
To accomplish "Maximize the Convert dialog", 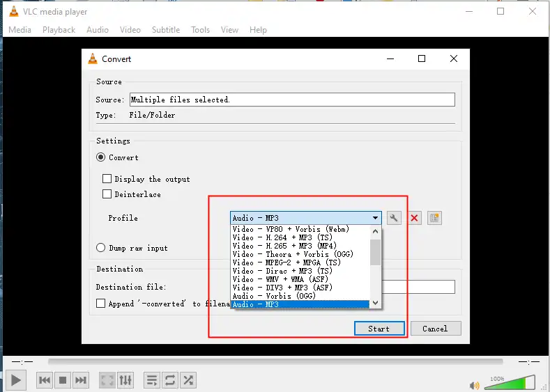I will 422,58.
